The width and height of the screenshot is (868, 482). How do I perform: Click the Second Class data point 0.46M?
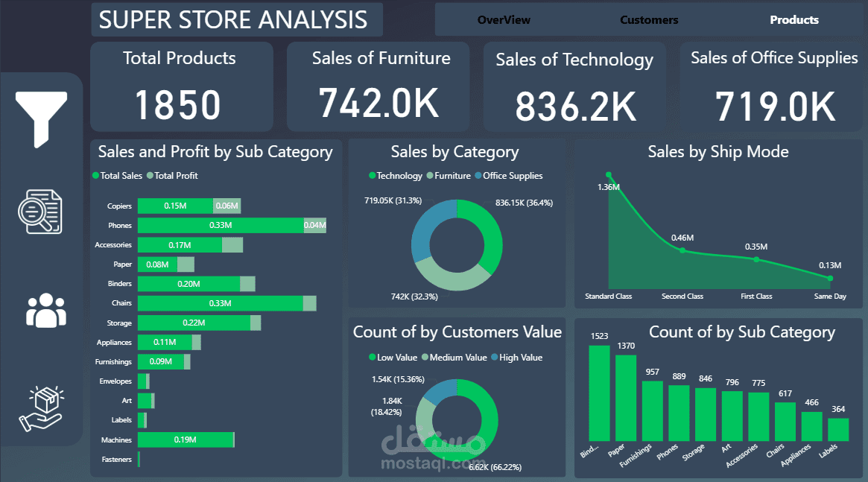(x=682, y=250)
